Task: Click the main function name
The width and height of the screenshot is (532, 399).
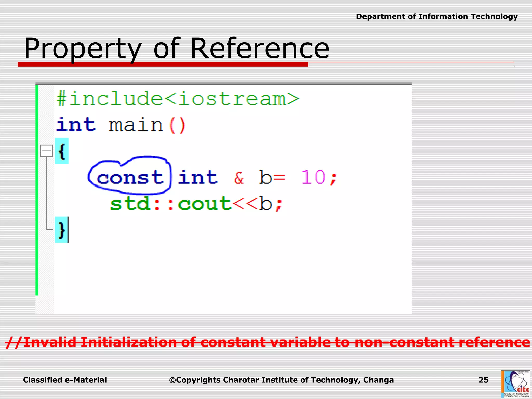Action: click(x=136, y=125)
